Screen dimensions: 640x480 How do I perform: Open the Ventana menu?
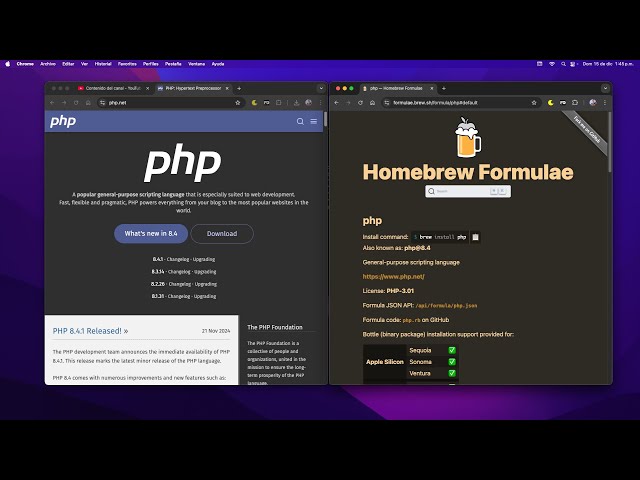point(196,64)
